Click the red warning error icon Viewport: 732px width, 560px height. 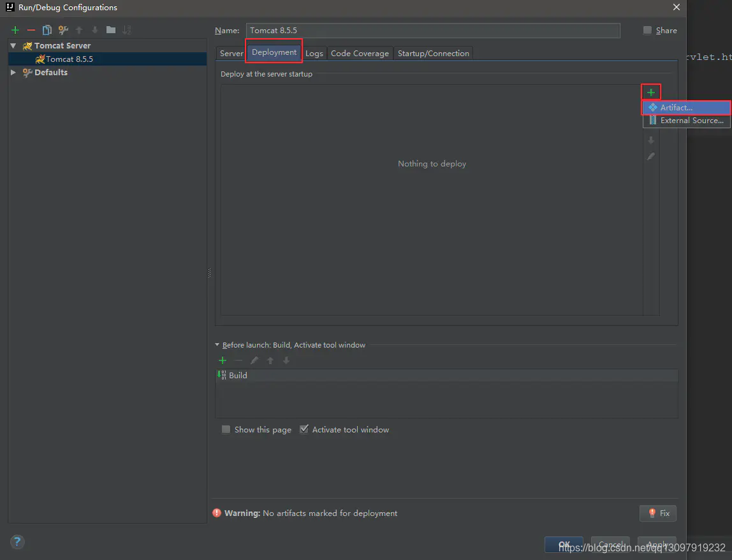click(x=217, y=513)
